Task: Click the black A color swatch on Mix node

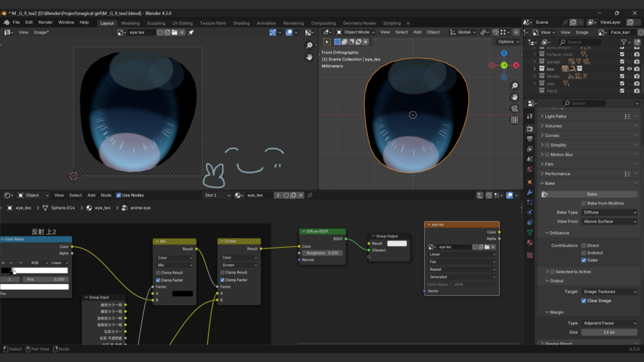Action: click(182, 293)
